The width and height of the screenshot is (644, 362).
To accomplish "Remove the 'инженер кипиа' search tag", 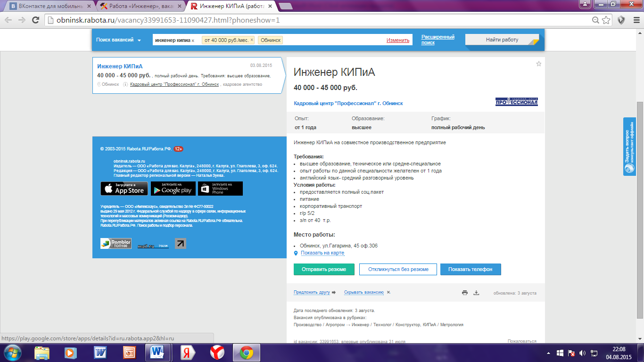I will (193, 41).
